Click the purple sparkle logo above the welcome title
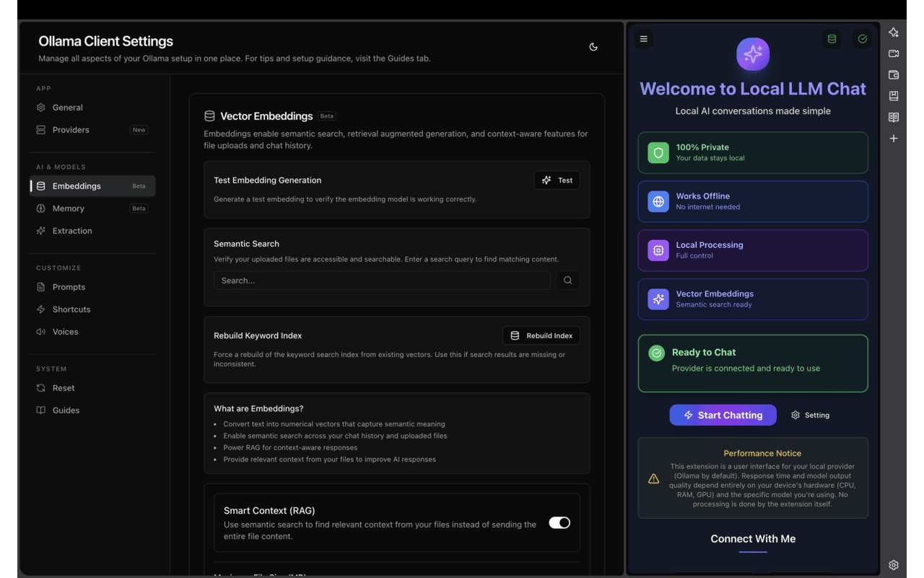Viewport: 924px width, 578px height. tap(753, 54)
